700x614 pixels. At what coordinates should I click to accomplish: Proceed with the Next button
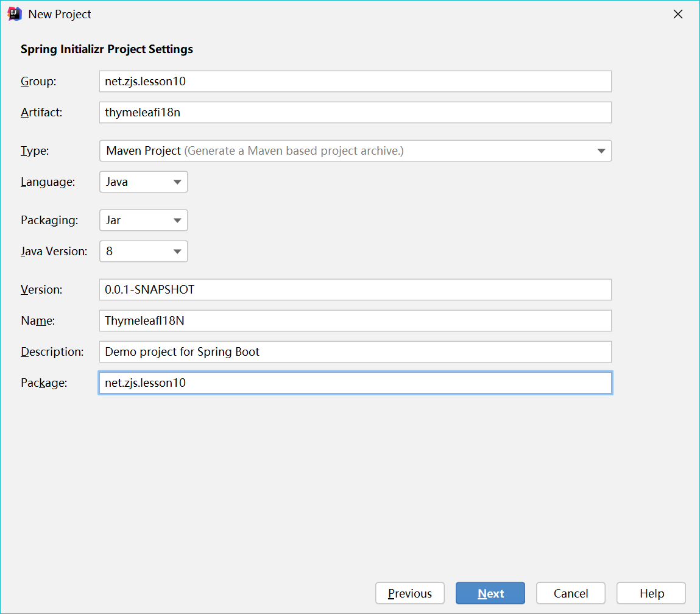click(x=490, y=593)
